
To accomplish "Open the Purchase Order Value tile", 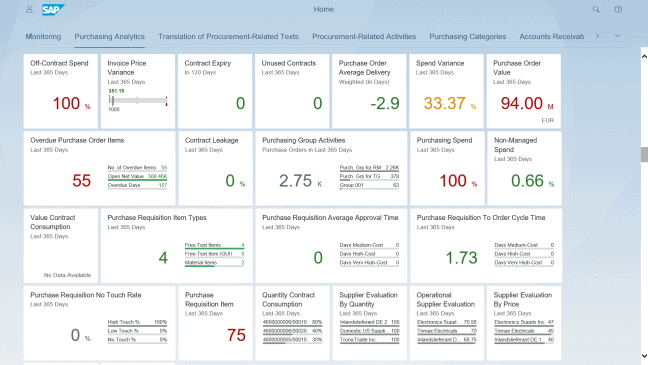I will [524, 91].
